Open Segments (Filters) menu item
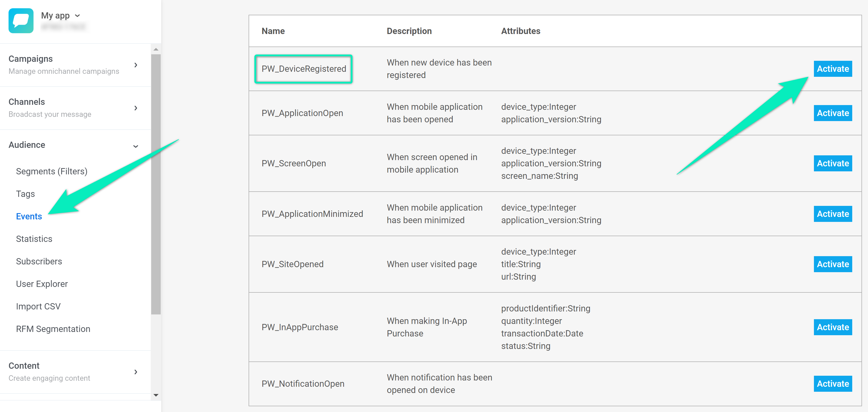 point(52,171)
